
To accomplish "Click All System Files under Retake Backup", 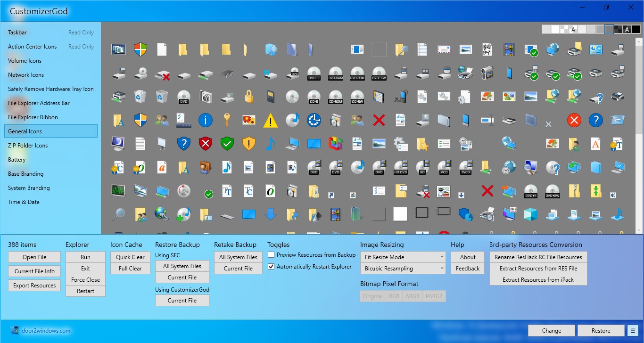I will pos(238,257).
